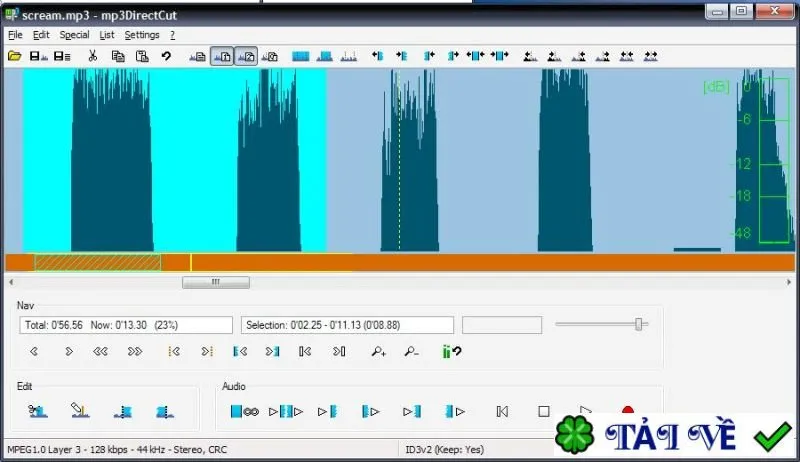800x462 pixels.
Task: Click the fast forward double arrow
Action: pos(135,351)
